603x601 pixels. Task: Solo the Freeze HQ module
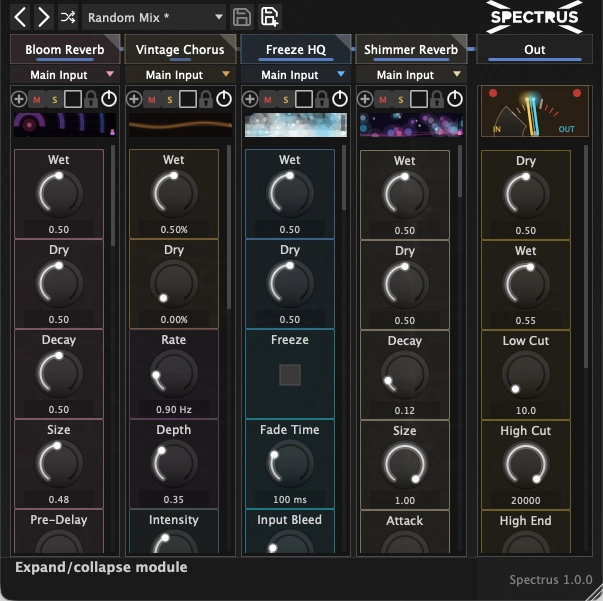(286, 100)
